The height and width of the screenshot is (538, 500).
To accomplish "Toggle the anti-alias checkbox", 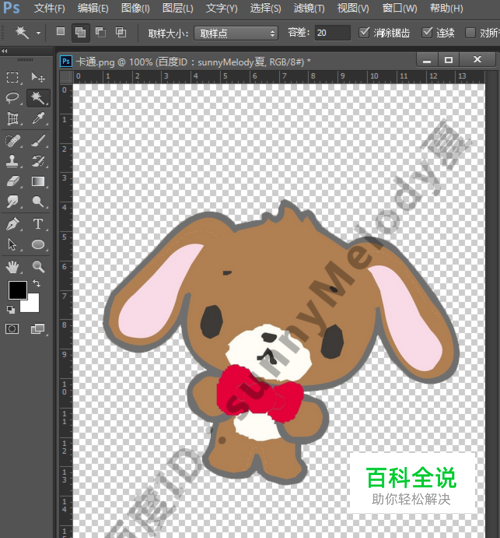I will coord(364,33).
